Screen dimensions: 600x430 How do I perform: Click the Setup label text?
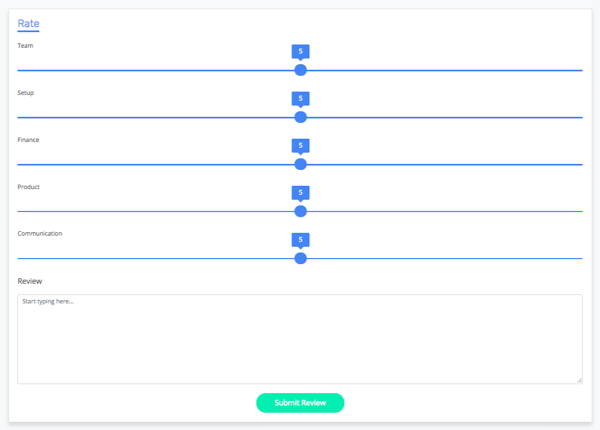tap(26, 93)
